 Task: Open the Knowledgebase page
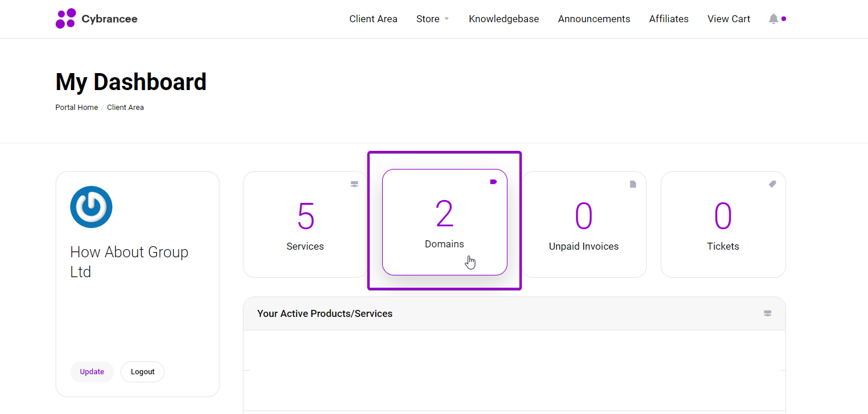pyautogui.click(x=503, y=18)
